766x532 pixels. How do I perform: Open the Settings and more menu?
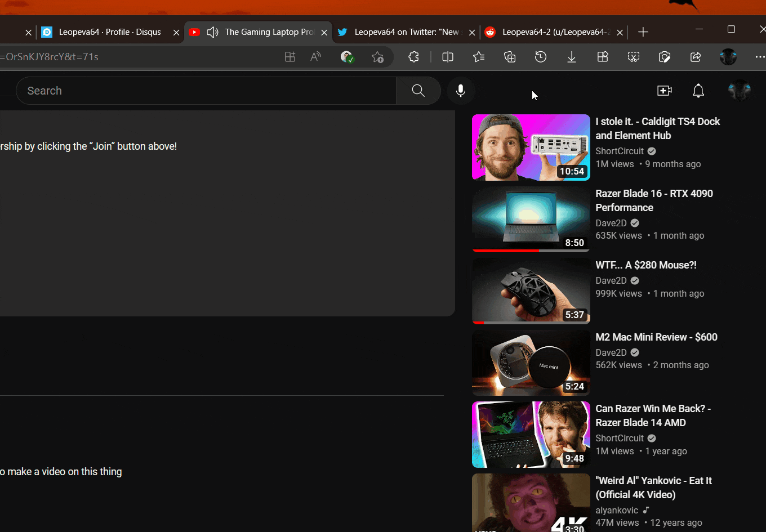tap(760, 57)
